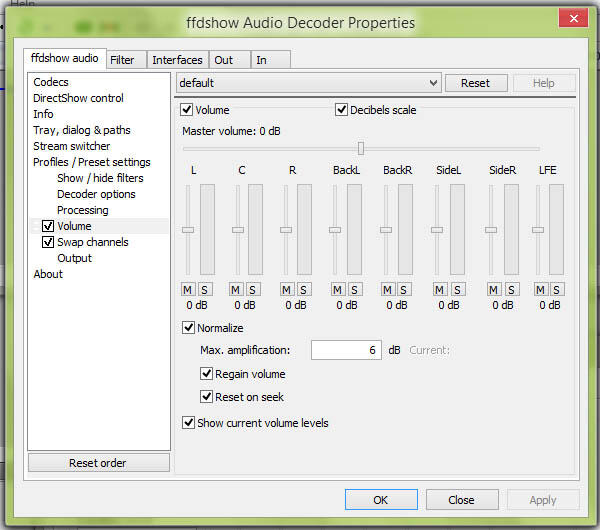Mute the L channel with M button
Viewport: 600px width, 530px height.
(x=186, y=289)
